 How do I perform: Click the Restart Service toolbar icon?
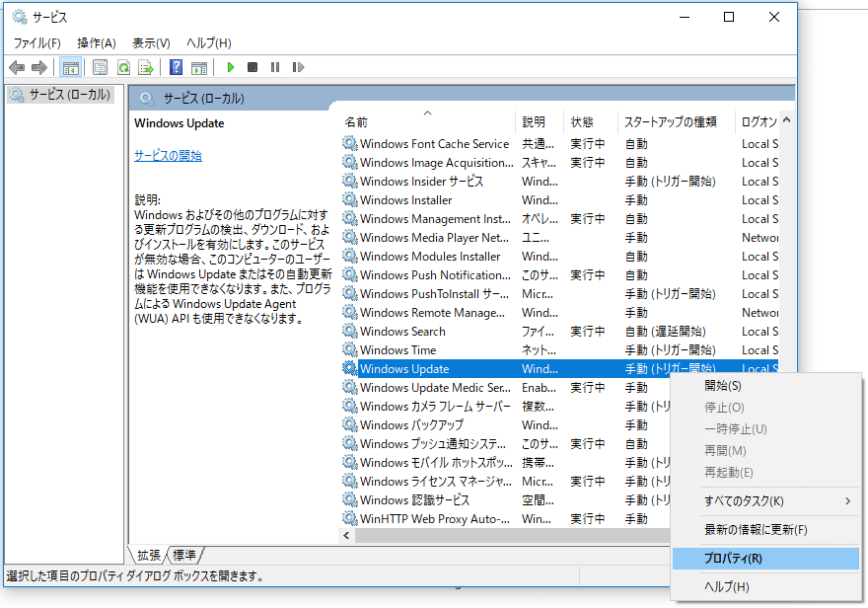[x=297, y=67]
